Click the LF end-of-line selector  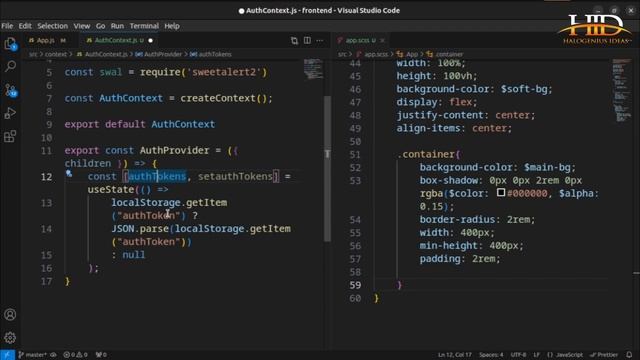(x=536, y=355)
